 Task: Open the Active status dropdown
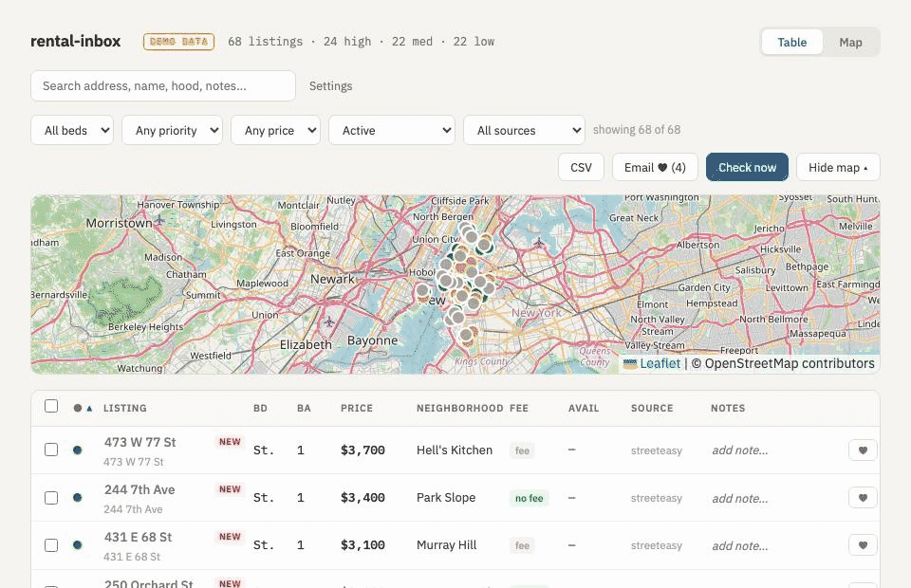click(x=392, y=130)
